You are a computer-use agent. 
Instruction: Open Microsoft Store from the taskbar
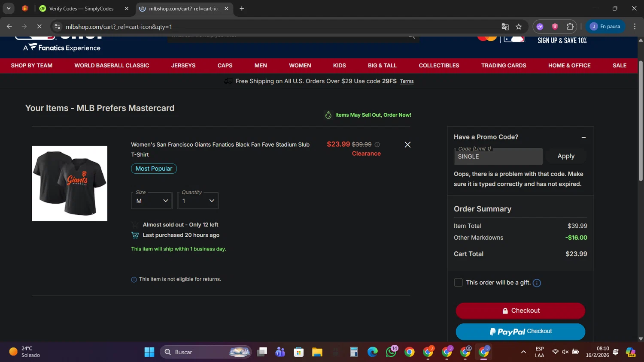pos(299,352)
